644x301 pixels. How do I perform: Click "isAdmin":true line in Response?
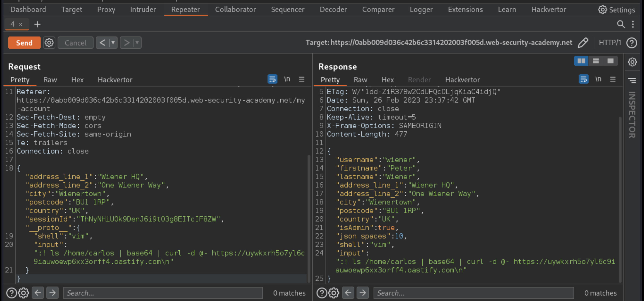[x=367, y=227]
